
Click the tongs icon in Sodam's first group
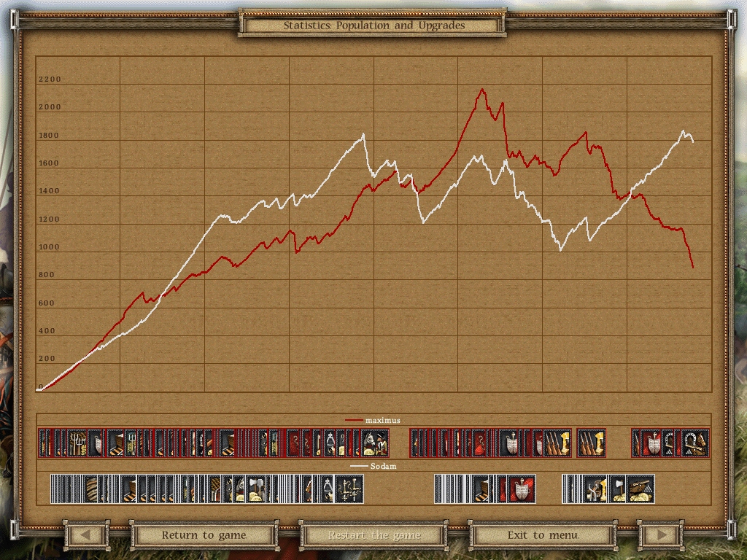tap(327, 489)
